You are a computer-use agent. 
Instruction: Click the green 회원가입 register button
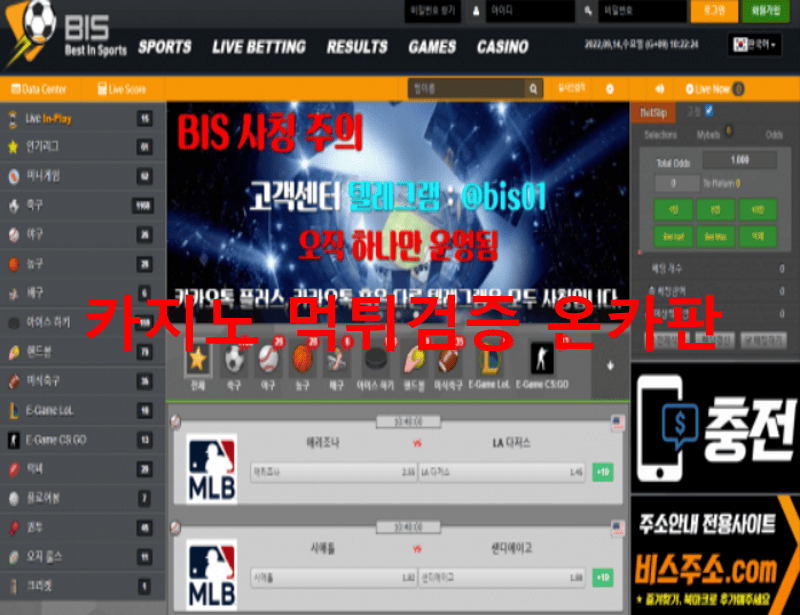[766, 11]
